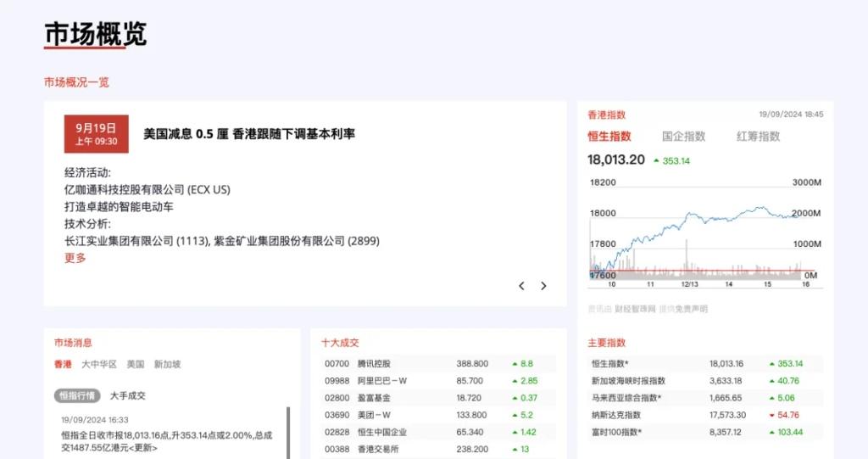868x459 pixels.
Task: Click the 主要指数 section title
Action: click(x=607, y=343)
